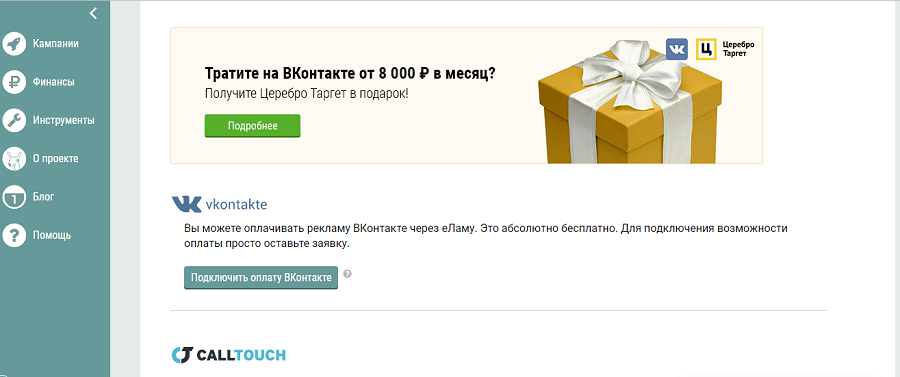Click the llama icon for О проекте
The height and width of the screenshot is (377, 900).
point(14,159)
